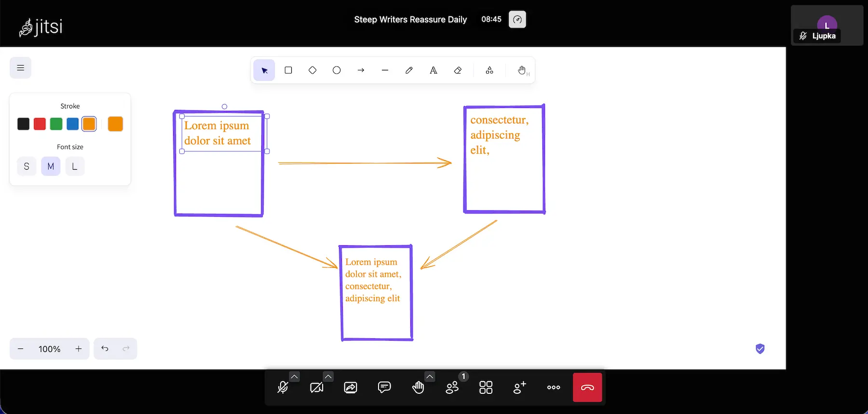Screen dimensions: 868x414
Task: Select the 'consectetur, adipiscing elit,' text
Action: (x=499, y=135)
